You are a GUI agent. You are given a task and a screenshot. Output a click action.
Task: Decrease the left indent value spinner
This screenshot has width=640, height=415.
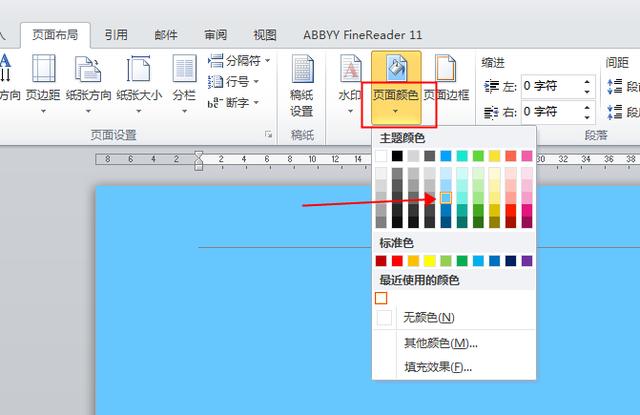coord(587,92)
